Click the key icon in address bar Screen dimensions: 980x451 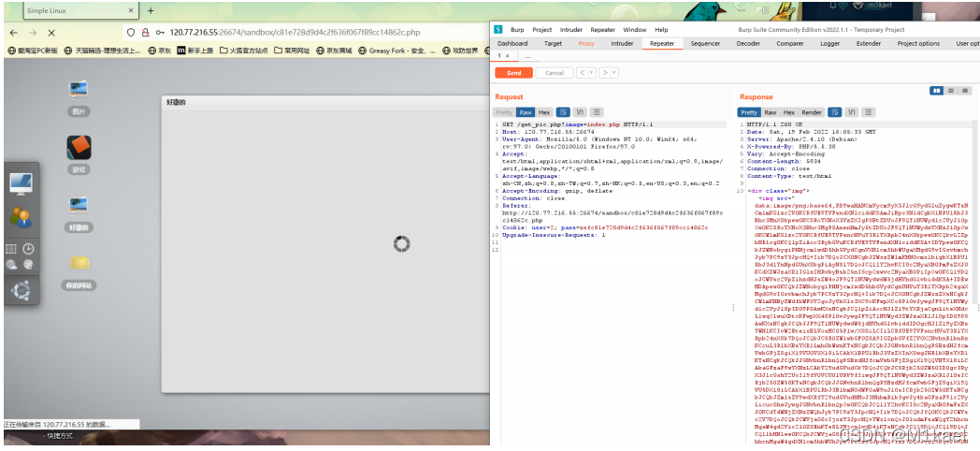pos(160,33)
